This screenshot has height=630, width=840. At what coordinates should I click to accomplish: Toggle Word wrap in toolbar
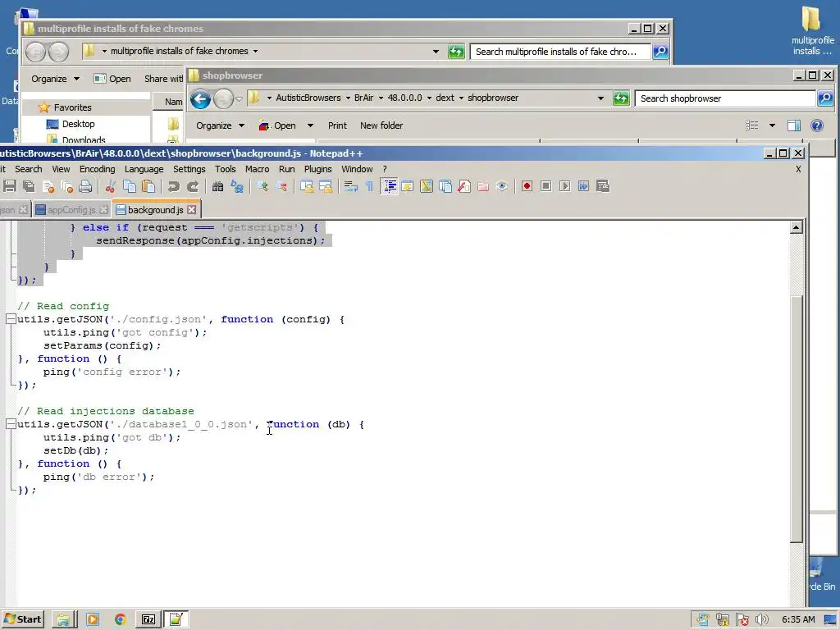tap(351, 186)
